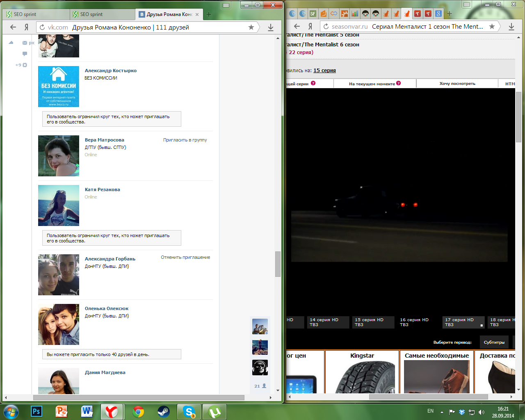This screenshot has height=420, width=525.
Task: Reload the vk.com page
Action: coord(42,27)
